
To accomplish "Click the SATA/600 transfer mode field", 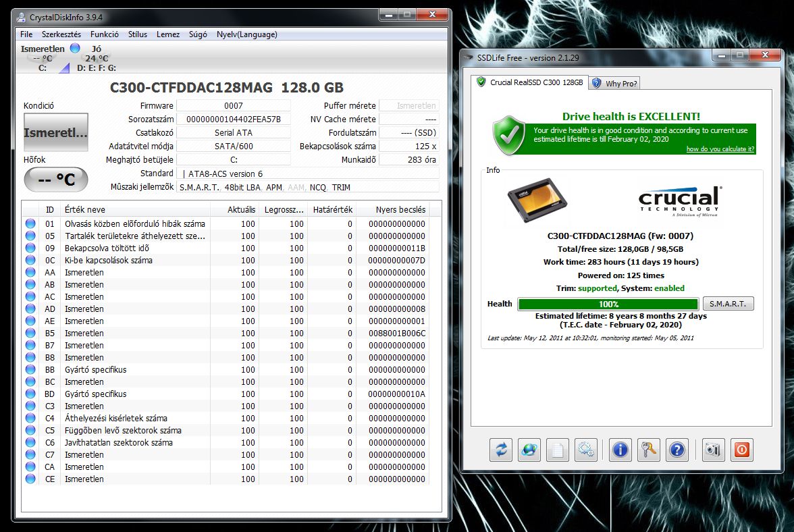I will (234, 146).
